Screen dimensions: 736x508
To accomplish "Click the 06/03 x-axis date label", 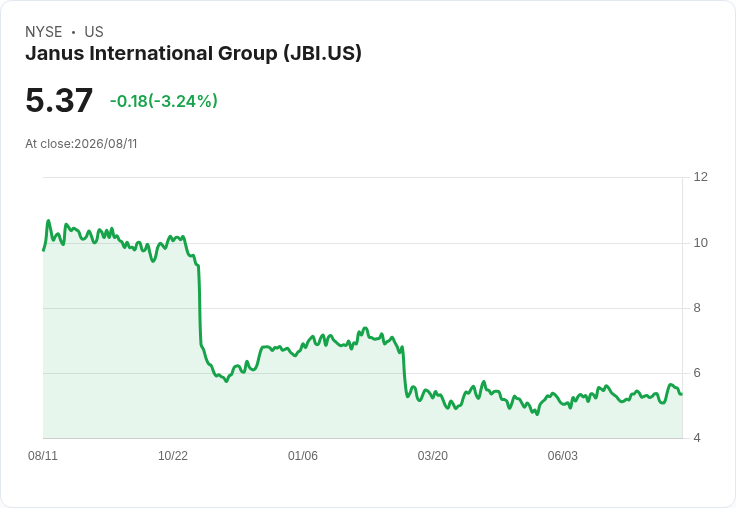I will (563, 456).
